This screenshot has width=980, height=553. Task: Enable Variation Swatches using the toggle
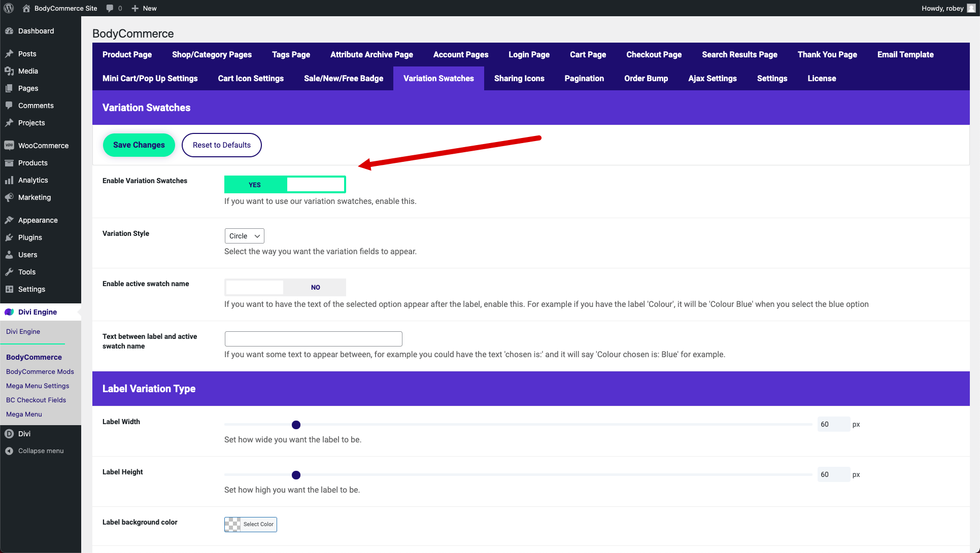tap(285, 184)
